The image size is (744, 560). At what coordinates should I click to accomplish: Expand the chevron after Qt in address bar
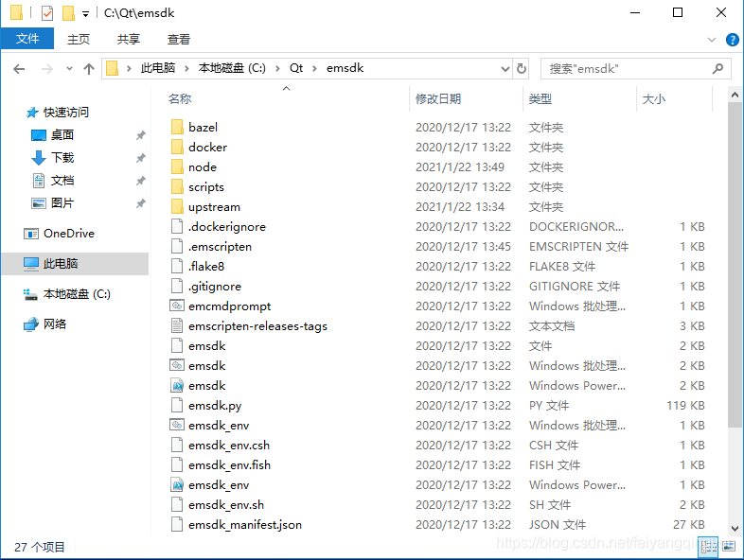314,69
